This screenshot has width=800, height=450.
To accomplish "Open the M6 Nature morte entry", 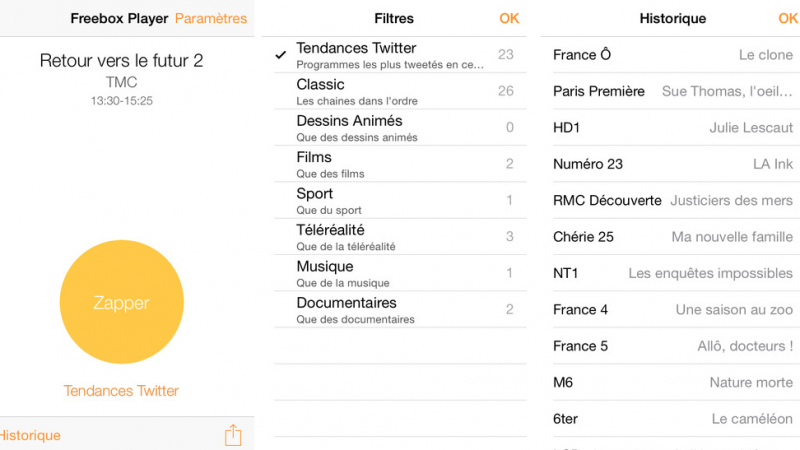I will pos(672,382).
